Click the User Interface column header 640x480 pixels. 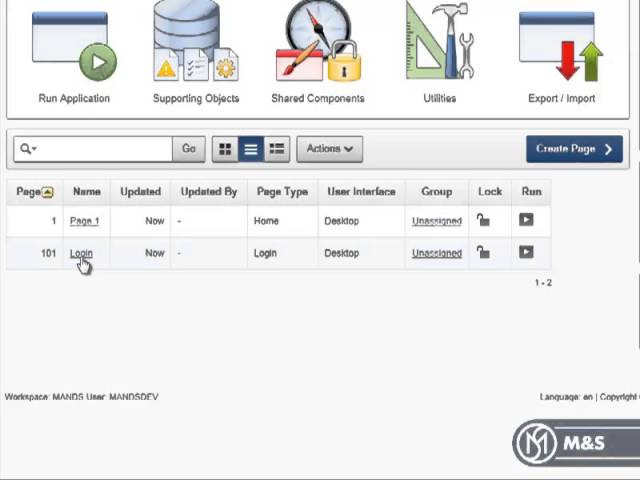[361, 192]
